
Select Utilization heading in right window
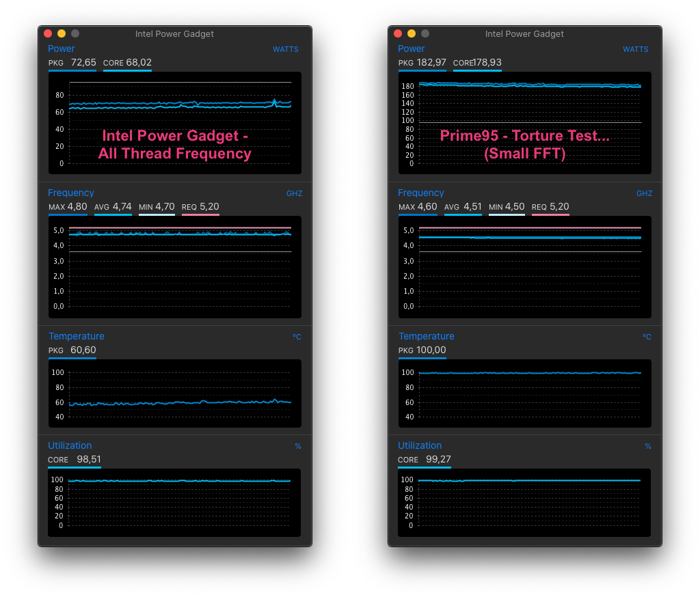[x=420, y=445]
